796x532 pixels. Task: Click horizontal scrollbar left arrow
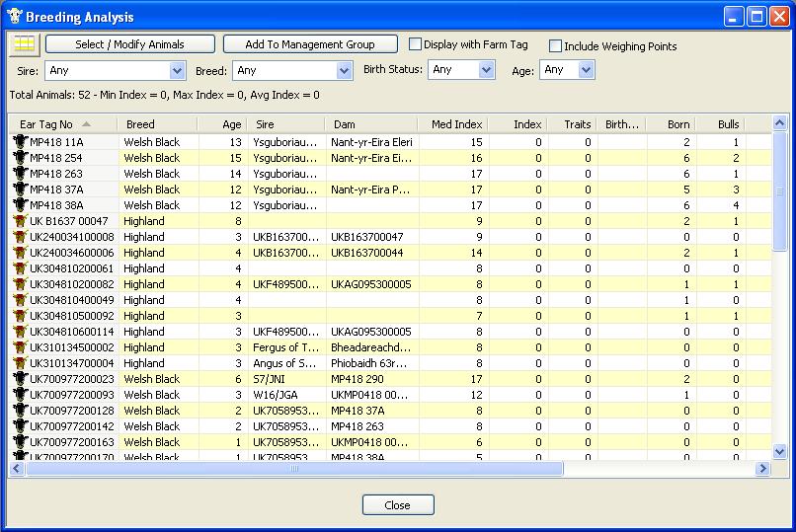[17, 468]
